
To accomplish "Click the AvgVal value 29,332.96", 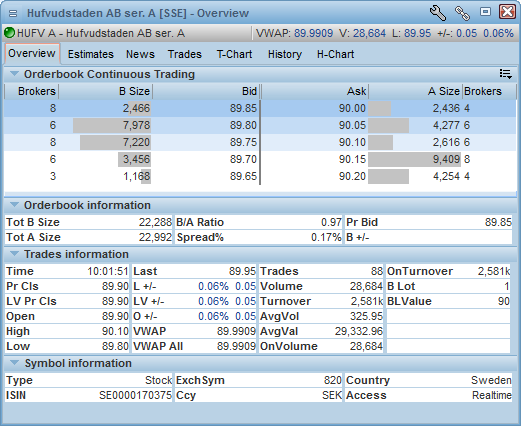I will click(359, 331).
